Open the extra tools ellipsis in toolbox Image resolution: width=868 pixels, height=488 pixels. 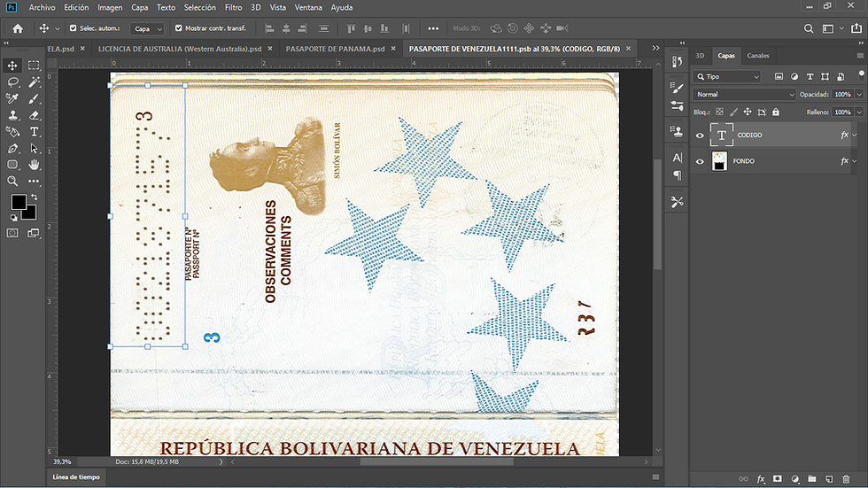34,181
